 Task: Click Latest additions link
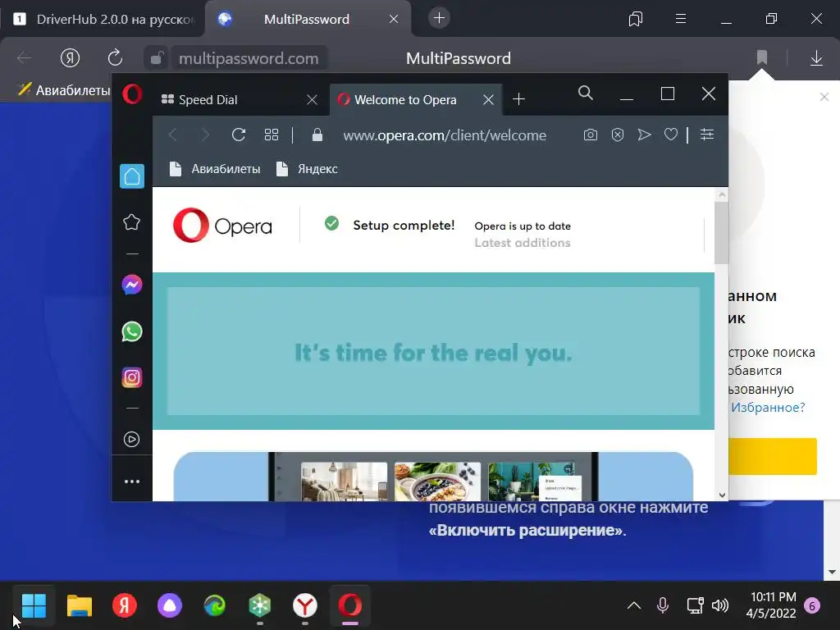[523, 243]
